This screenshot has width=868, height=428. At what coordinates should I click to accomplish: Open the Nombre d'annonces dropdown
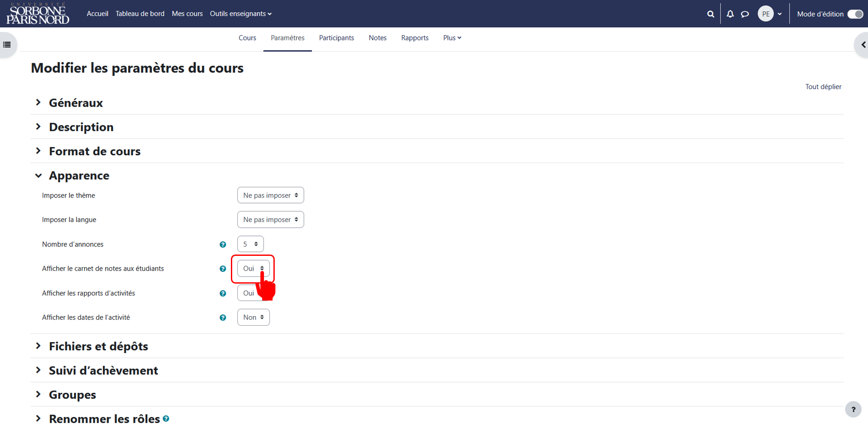point(250,244)
